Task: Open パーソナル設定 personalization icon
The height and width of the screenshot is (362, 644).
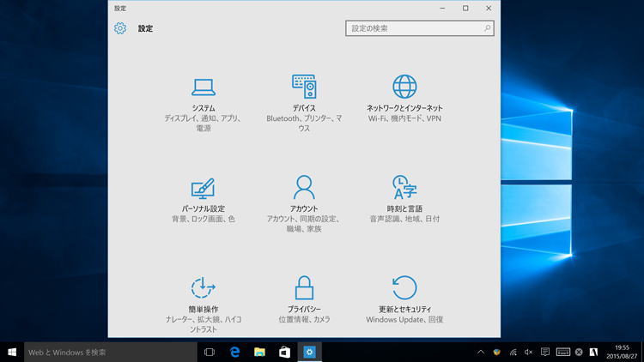Action: 204,188
